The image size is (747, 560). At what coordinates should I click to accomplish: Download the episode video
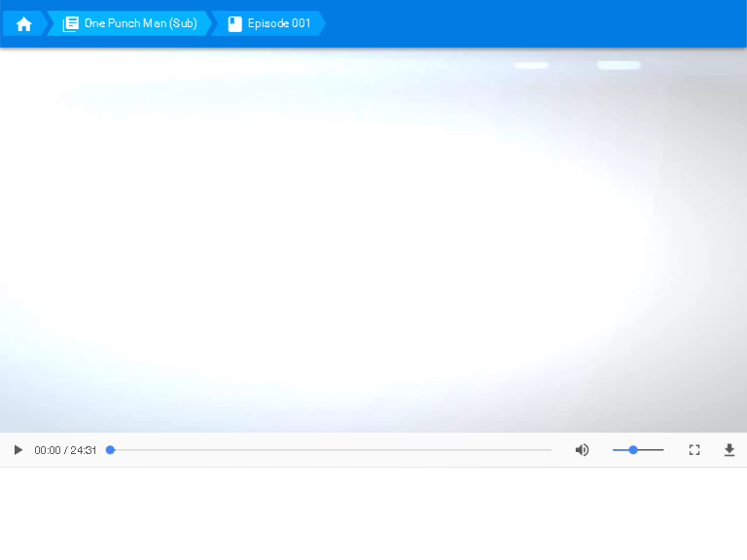[729, 450]
